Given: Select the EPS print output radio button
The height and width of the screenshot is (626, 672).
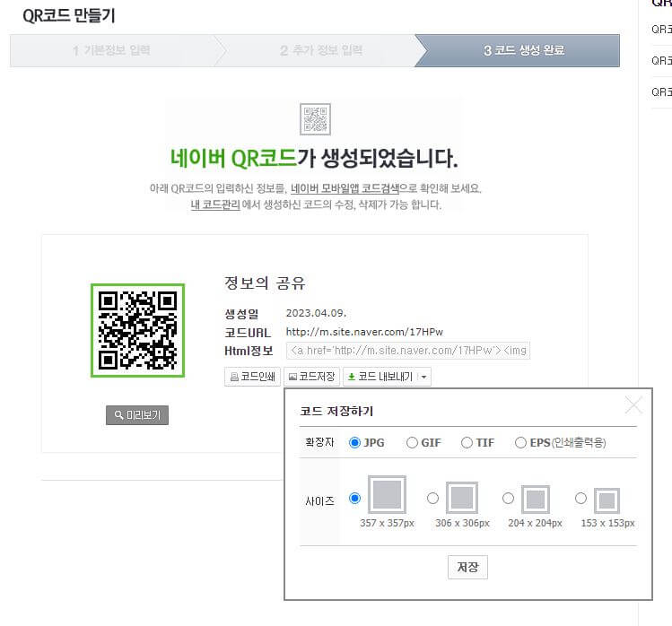Looking at the screenshot, I should [520, 443].
